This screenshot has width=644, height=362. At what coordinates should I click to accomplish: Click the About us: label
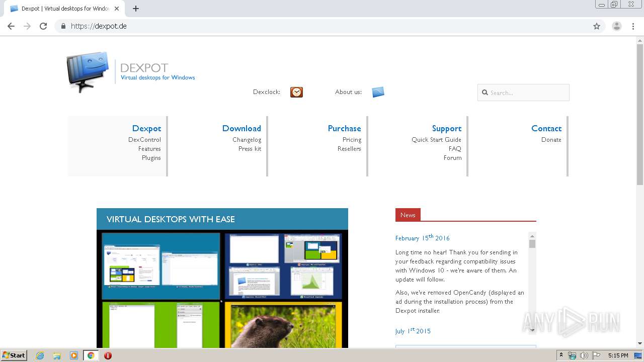coord(348,92)
